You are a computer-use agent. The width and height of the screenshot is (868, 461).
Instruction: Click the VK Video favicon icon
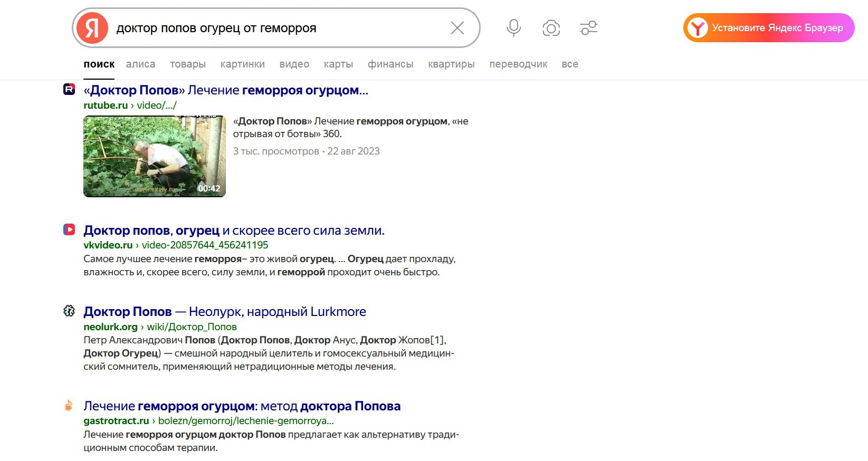coord(69,229)
